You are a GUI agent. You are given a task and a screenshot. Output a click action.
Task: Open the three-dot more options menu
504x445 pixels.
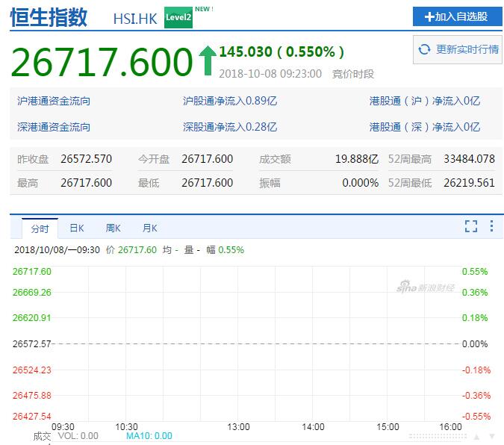491,226
